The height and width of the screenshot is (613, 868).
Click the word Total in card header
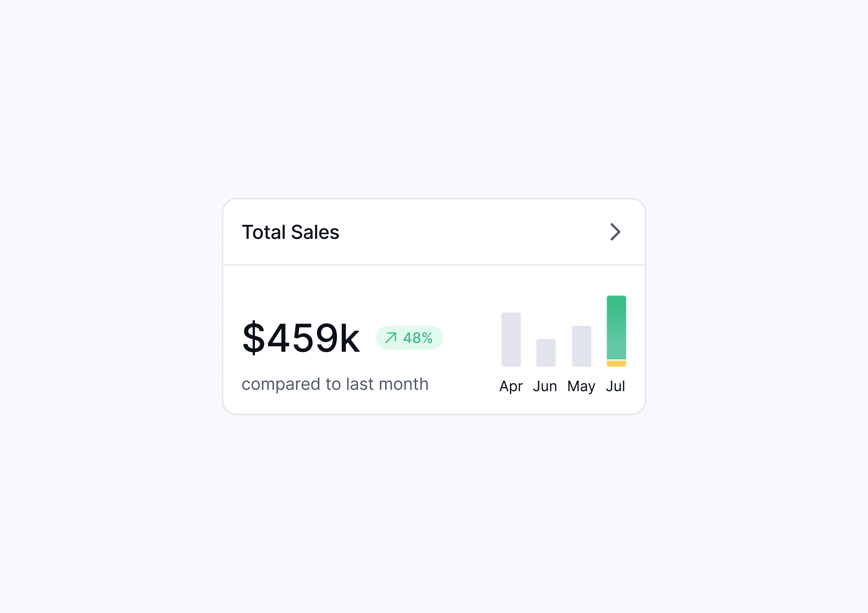point(263,232)
